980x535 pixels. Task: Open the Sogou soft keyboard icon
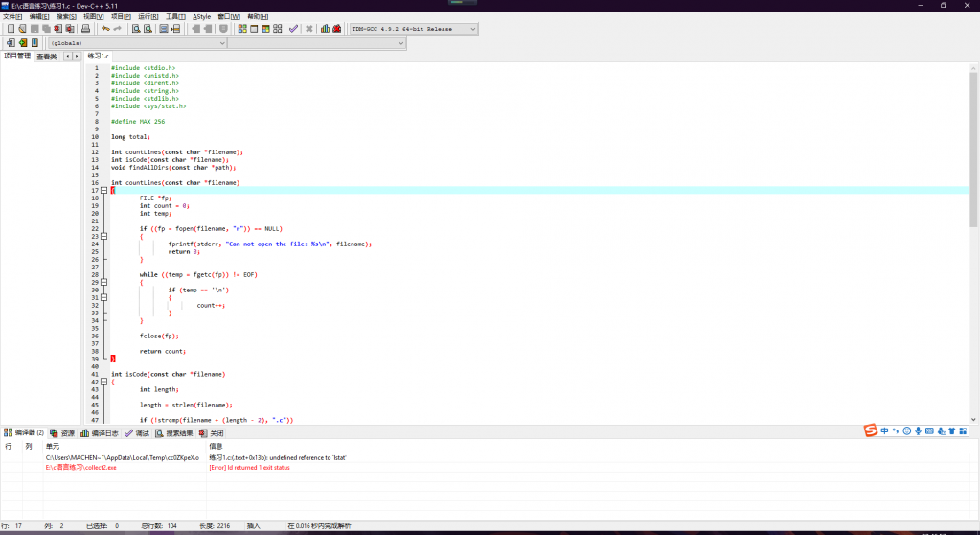coord(929,431)
